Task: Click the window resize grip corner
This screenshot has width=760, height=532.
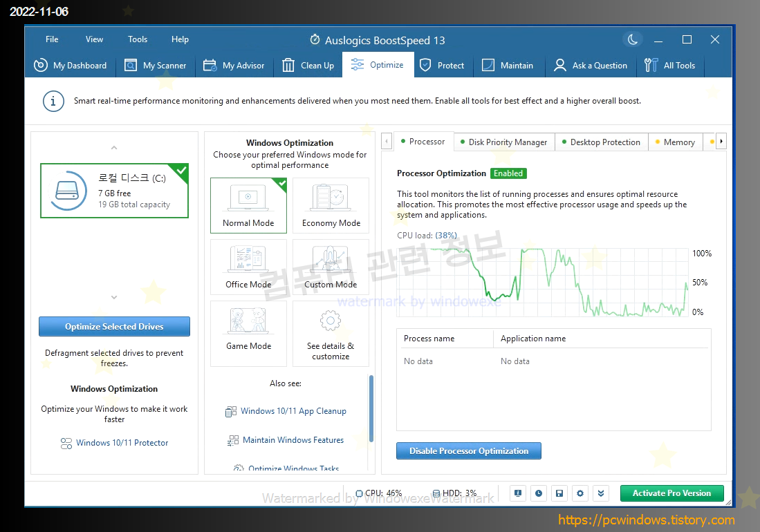Action: pyautogui.click(x=728, y=503)
